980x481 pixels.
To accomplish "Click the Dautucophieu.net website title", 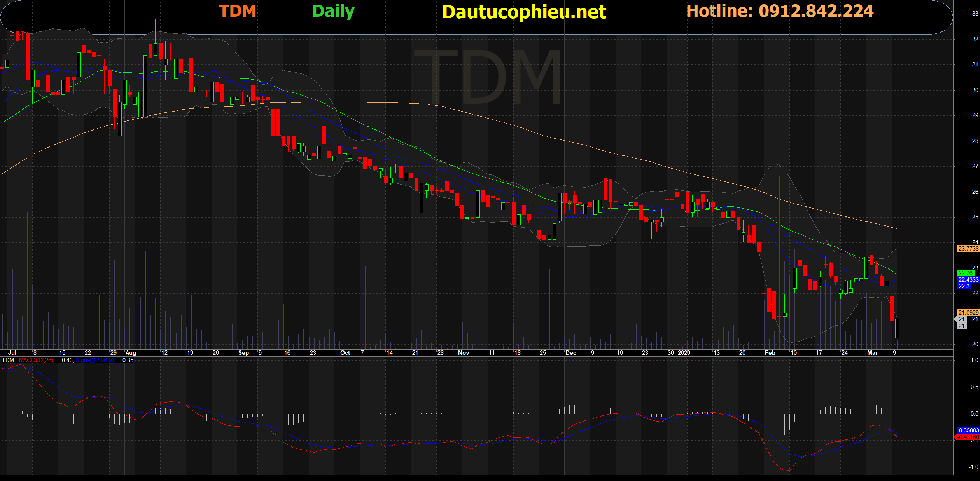I will pos(524,12).
